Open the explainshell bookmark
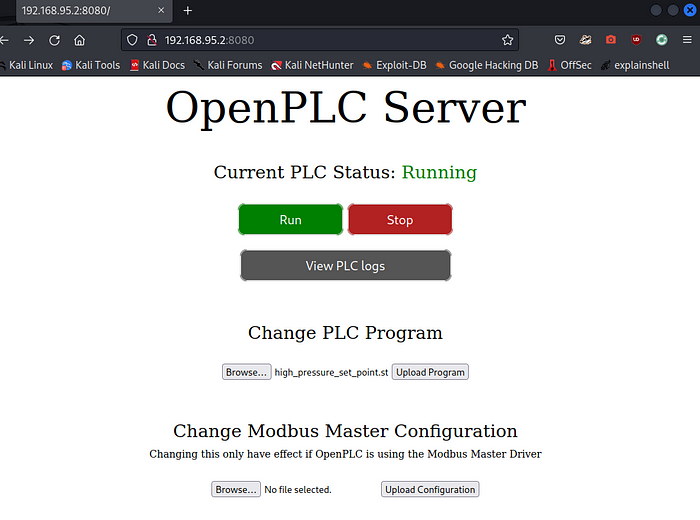Screen dimensions: 700x520 635,65
